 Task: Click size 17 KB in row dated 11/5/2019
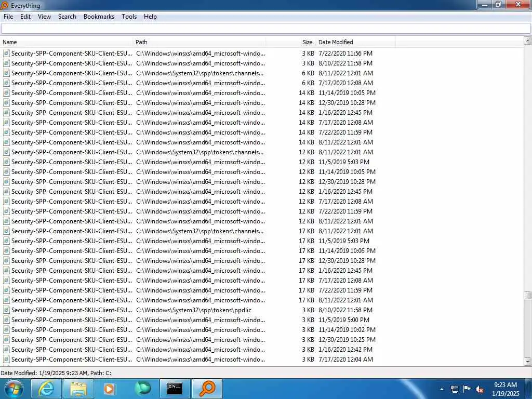[x=307, y=241]
